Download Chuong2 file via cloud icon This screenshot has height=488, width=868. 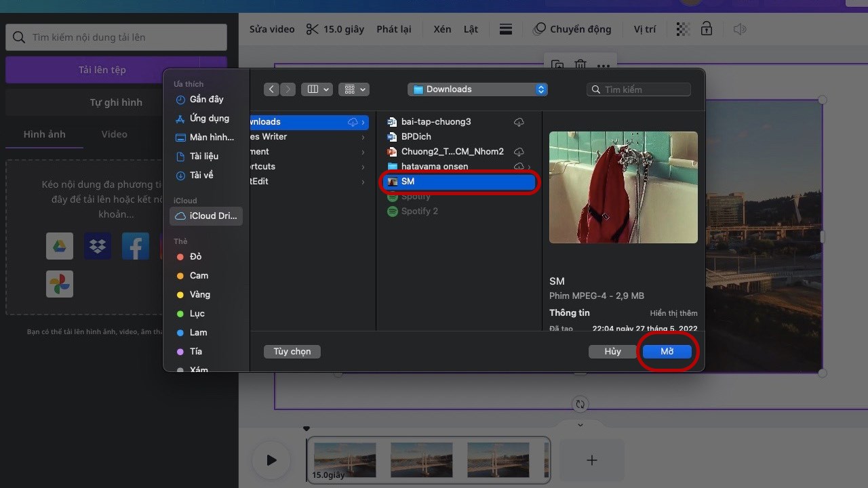(519, 152)
